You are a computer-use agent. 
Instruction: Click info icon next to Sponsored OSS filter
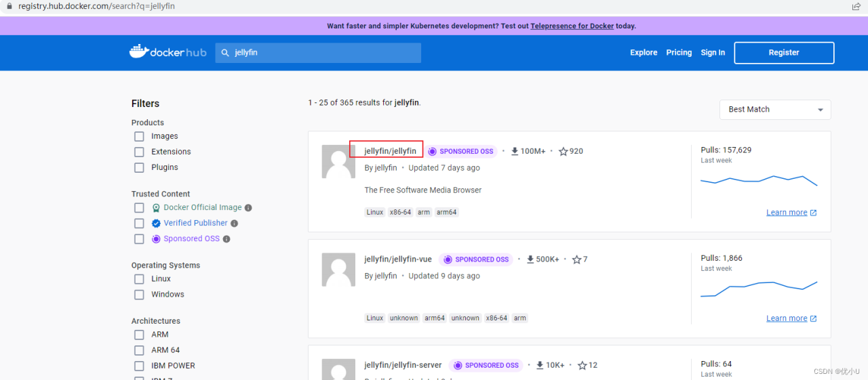(226, 239)
